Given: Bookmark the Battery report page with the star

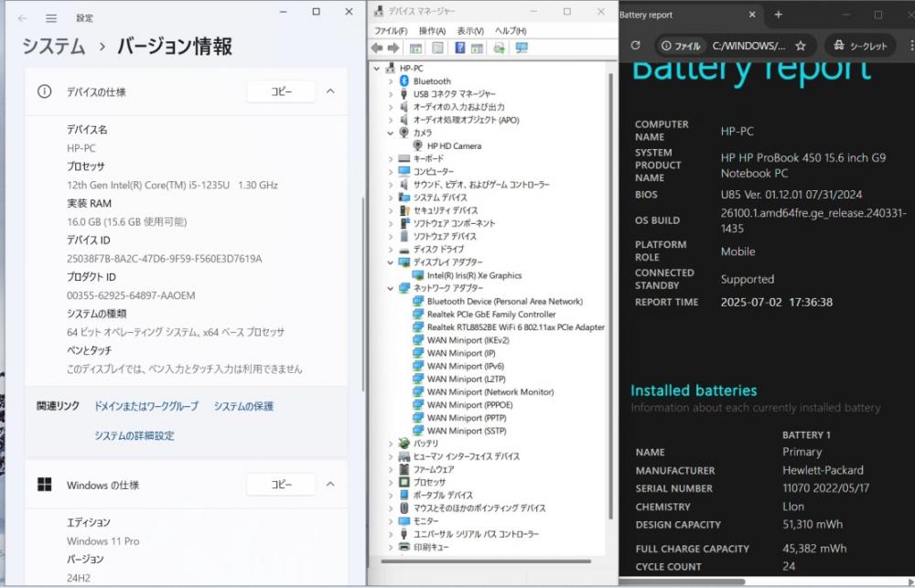Looking at the screenshot, I should pos(801,46).
